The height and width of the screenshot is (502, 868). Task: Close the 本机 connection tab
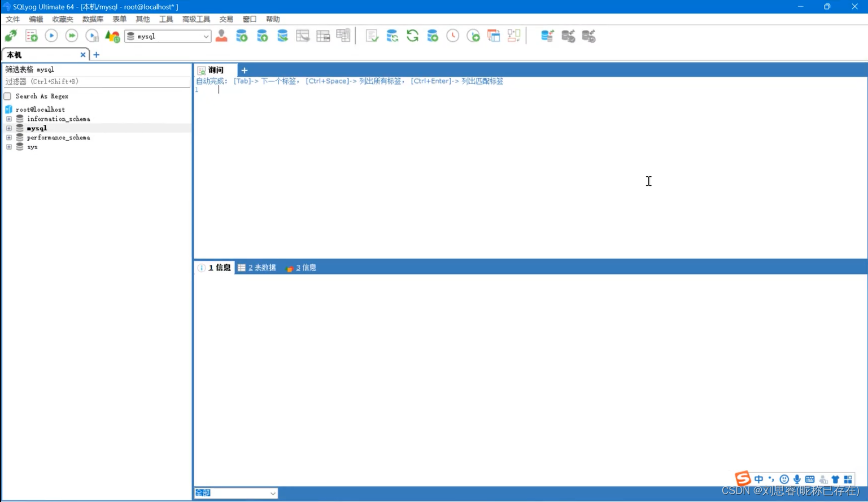click(x=83, y=55)
